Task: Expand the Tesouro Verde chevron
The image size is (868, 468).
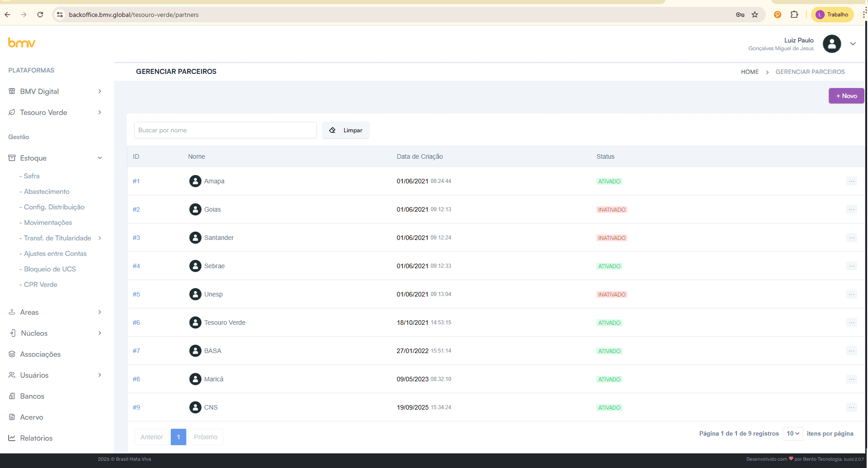Action: click(100, 112)
